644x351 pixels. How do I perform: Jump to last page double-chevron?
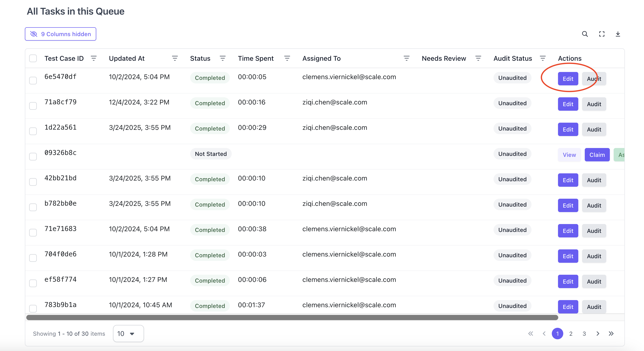[611, 334]
